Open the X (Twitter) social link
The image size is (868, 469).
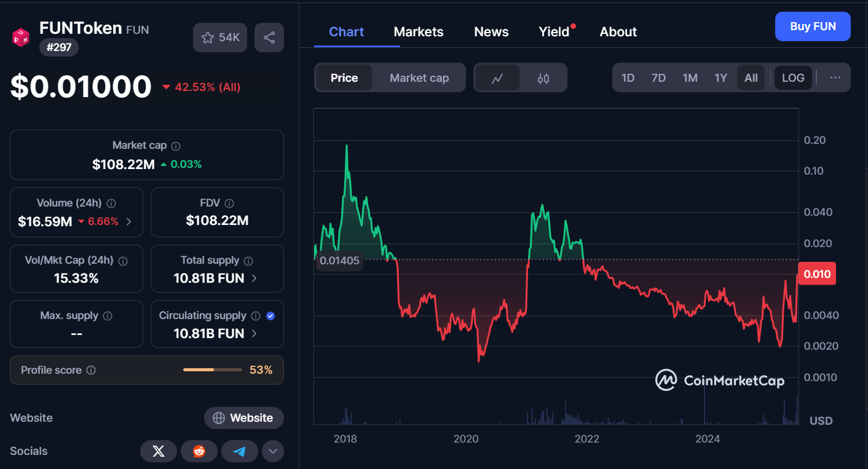pos(159,451)
